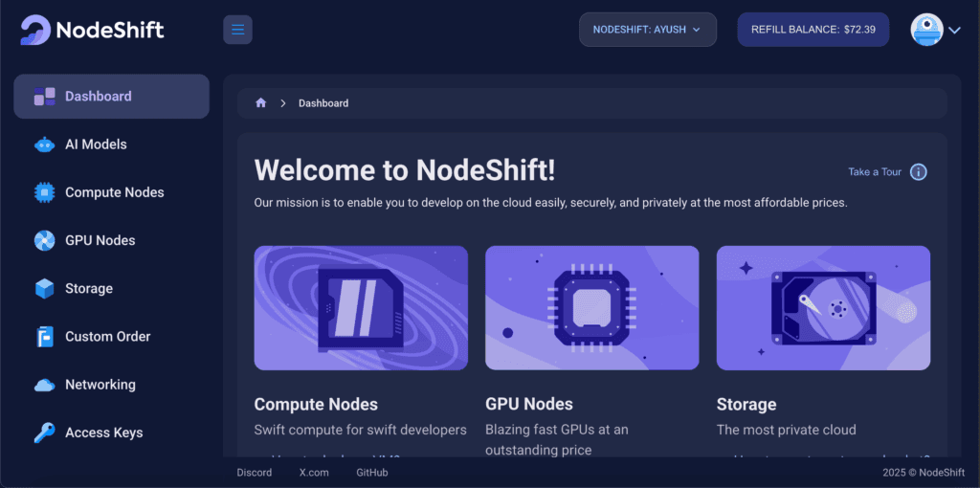980x488 pixels.
Task: Click the home icon in breadcrumb
Action: click(260, 103)
